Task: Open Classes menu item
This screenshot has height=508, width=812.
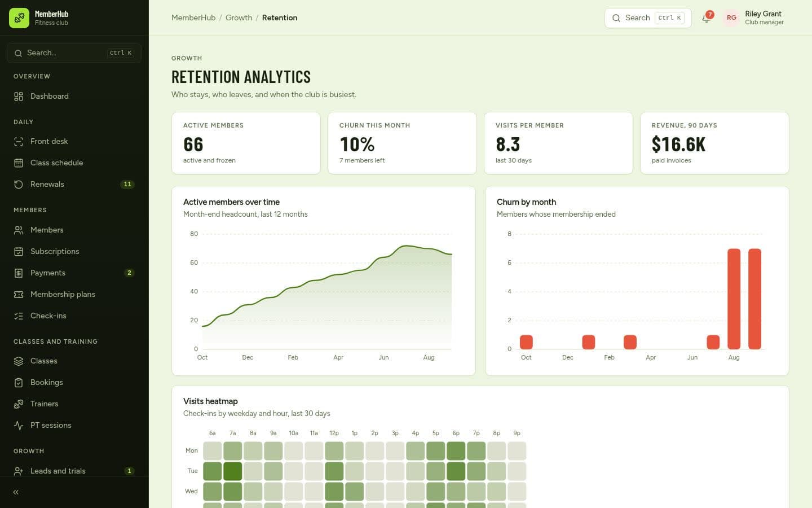Action: (x=74, y=361)
